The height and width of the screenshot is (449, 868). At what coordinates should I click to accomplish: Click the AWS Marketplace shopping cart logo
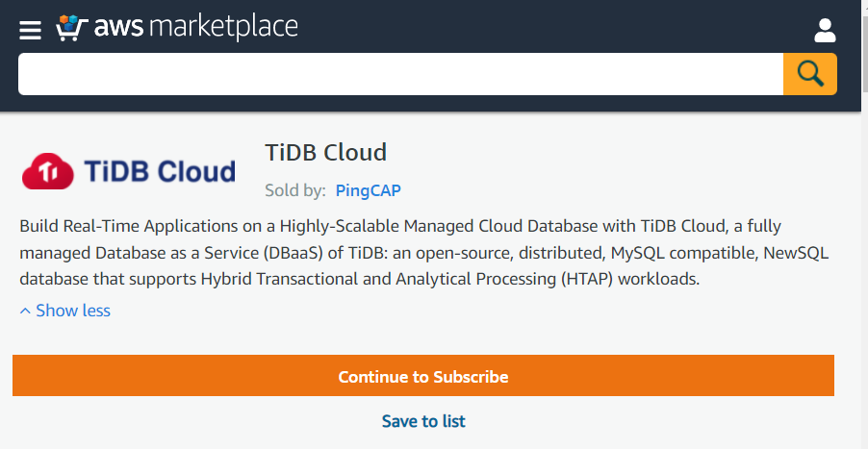[x=72, y=27]
